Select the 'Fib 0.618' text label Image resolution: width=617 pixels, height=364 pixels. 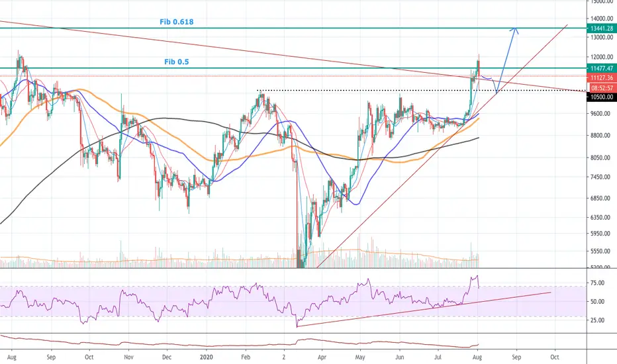click(177, 22)
